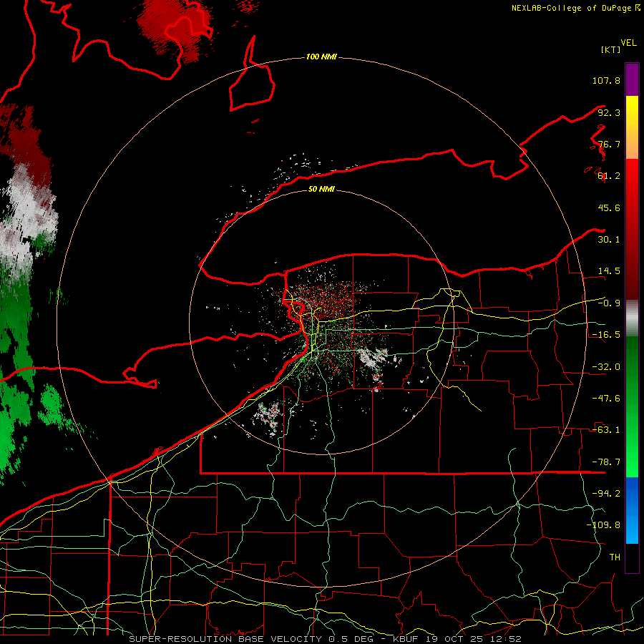The image size is (644, 644).
Task: Click the -16.5 legend value
Action: pos(606,335)
